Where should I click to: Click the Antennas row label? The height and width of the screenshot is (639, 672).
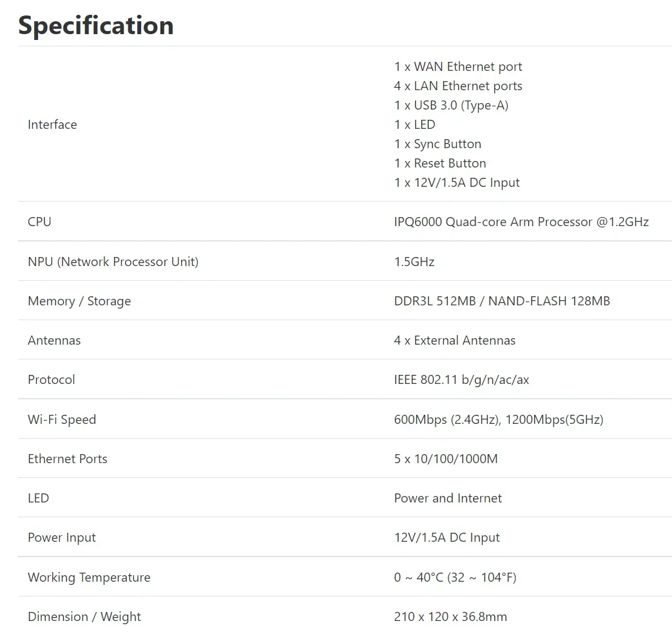pyautogui.click(x=54, y=340)
